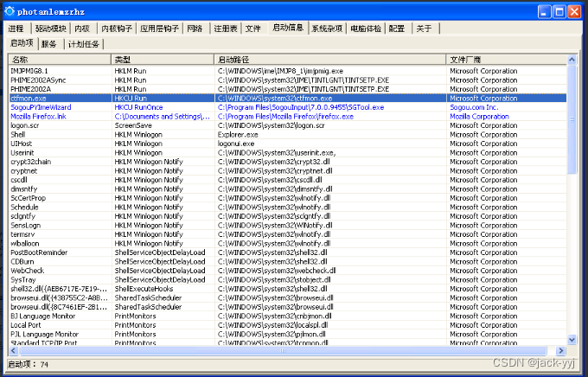Open the 应用层钩子 tab

click(x=159, y=29)
